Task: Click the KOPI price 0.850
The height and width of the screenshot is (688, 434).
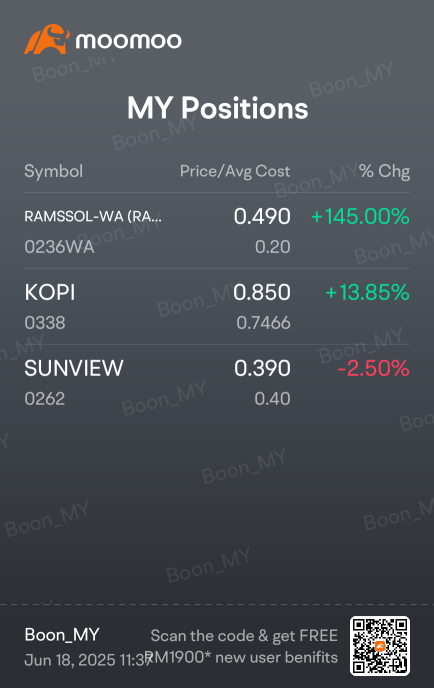Action: coord(262,292)
